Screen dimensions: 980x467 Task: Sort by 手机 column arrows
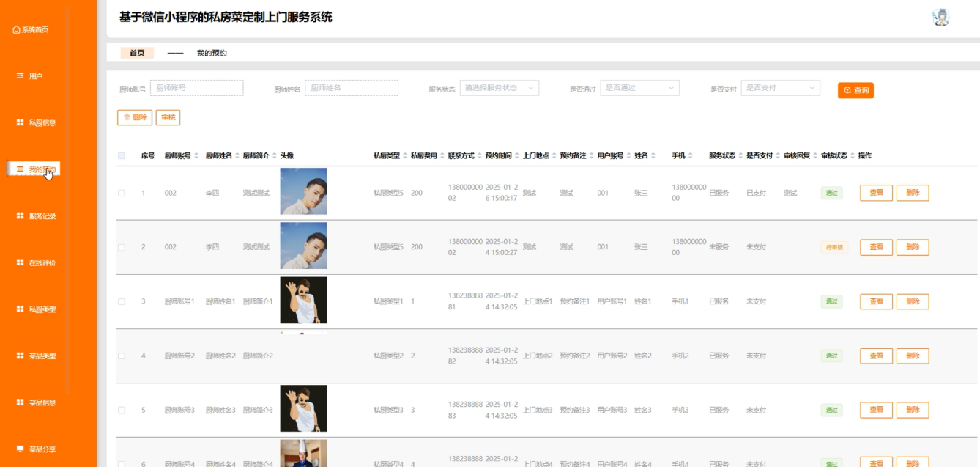tap(691, 155)
